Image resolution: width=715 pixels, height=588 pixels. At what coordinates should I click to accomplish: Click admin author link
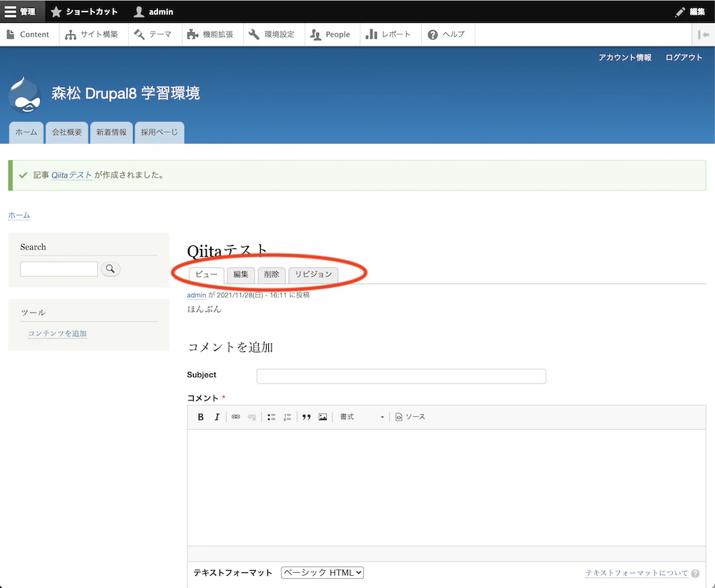197,295
